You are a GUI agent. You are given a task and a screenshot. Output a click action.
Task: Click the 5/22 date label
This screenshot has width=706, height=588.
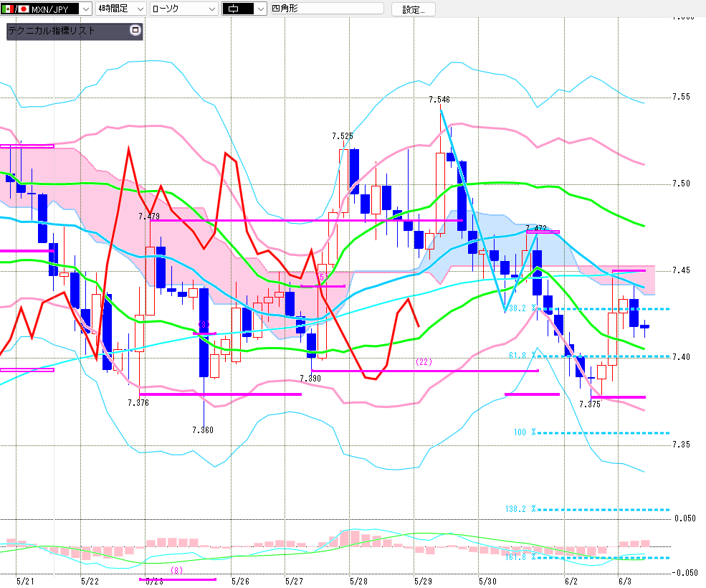coord(90,582)
